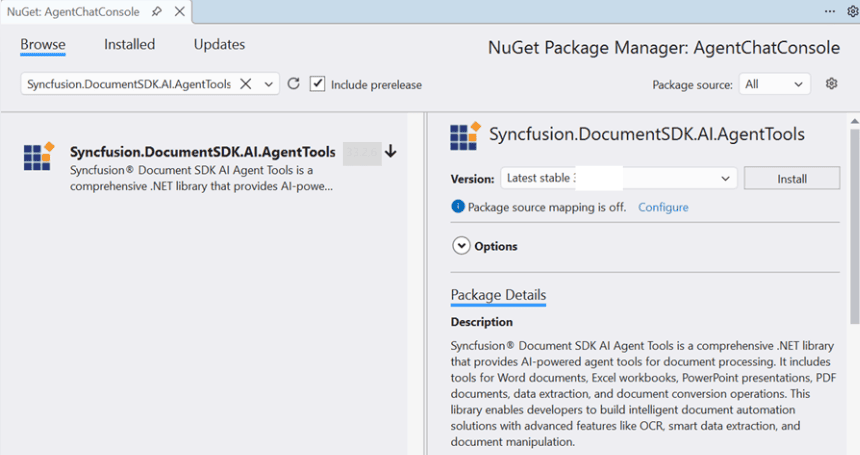The width and height of the screenshot is (860, 455).
Task: Close the NuGet: AgentChatConsole tab
Action: (179, 12)
